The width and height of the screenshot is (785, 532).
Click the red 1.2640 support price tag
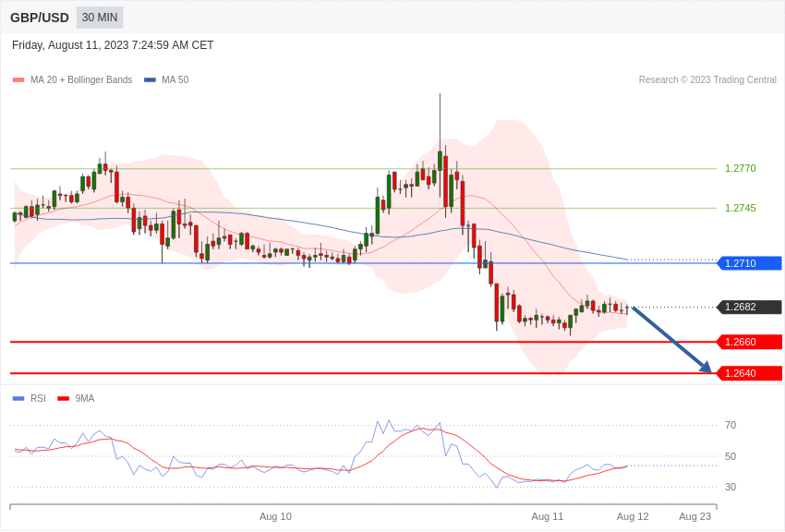[x=750, y=373]
